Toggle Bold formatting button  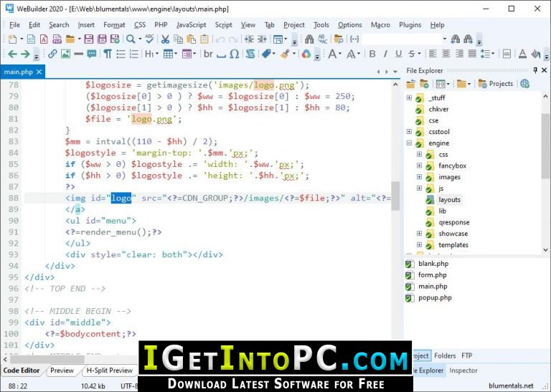[x=372, y=54]
